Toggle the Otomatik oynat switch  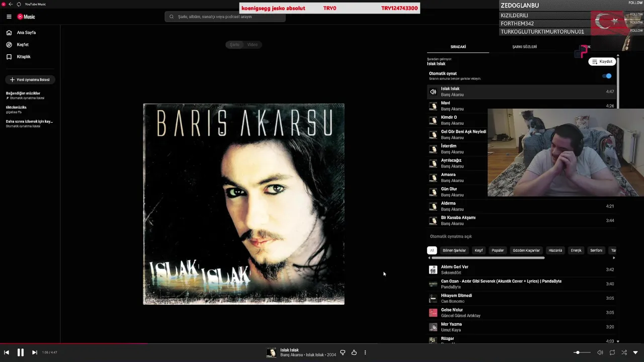coord(607,76)
